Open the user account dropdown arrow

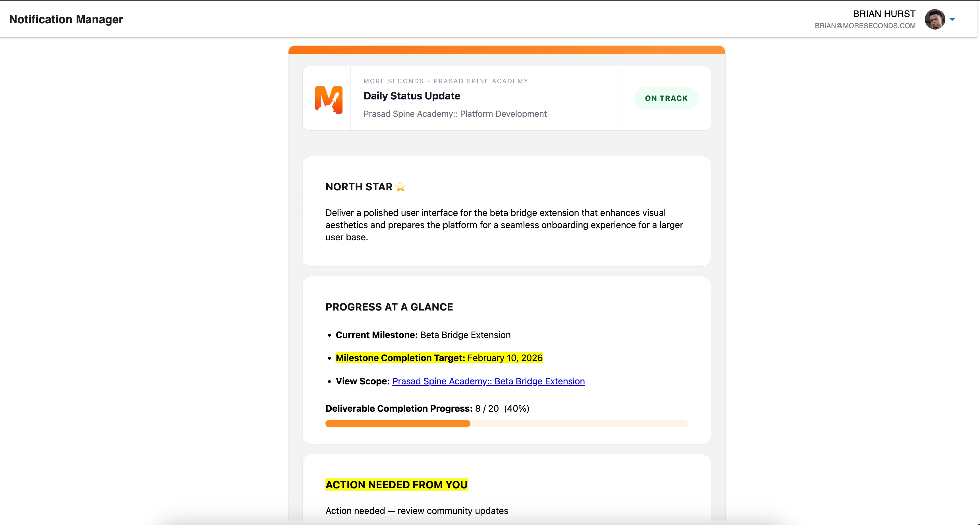pyautogui.click(x=952, y=19)
